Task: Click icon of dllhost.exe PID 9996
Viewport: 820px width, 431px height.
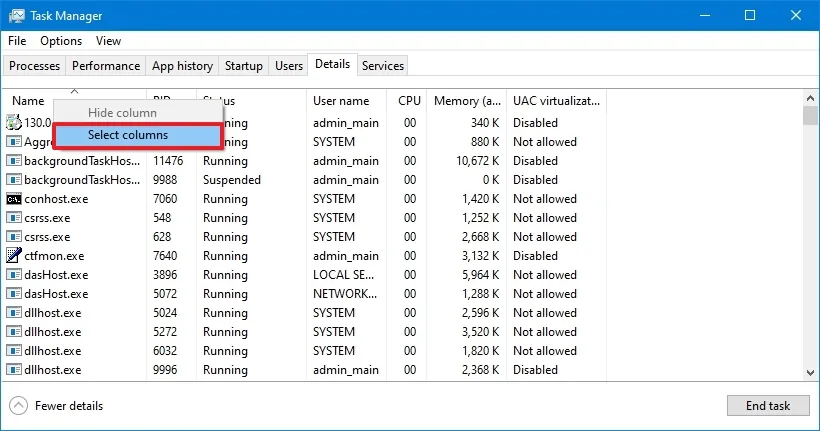Action: tap(14, 369)
